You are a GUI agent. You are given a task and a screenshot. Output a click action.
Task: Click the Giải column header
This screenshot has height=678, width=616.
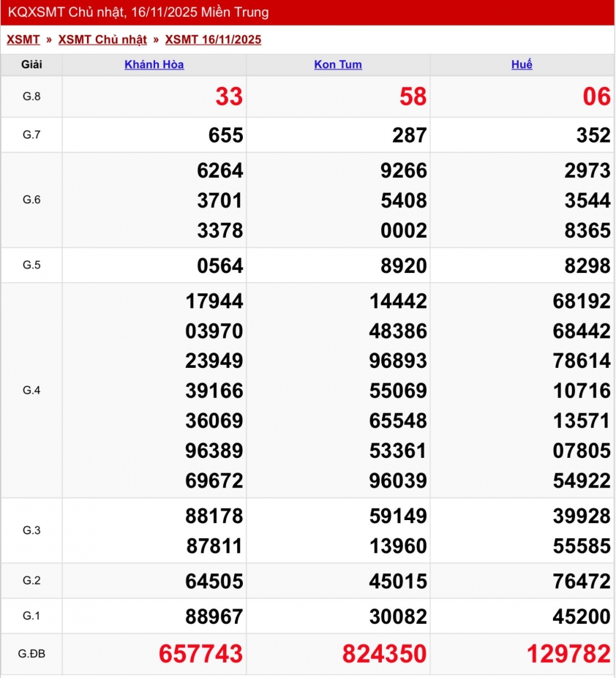(31, 64)
